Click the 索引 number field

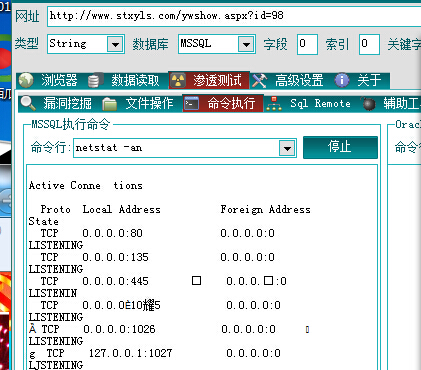369,44
